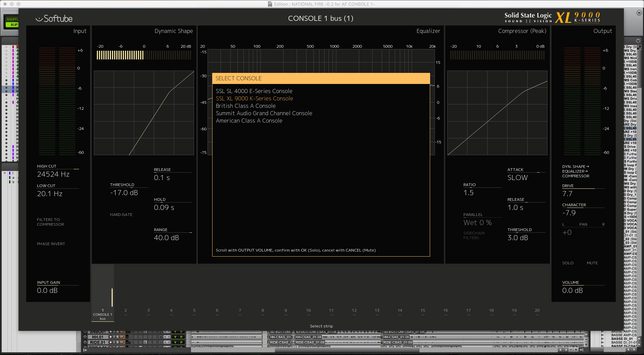Enable input monitoring on RIDE.01 track
644x355 pixels.
(x=114, y=342)
